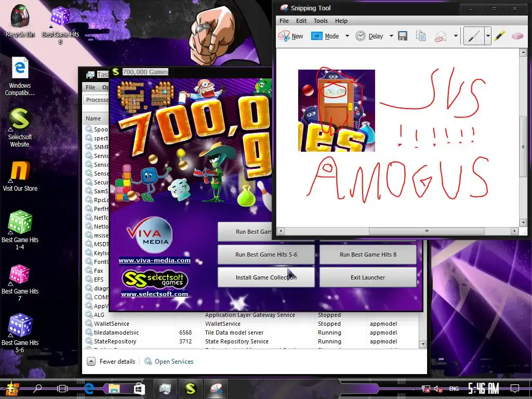Image resolution: width=532 pixels, height=399 pixels.
Task: Click Task Manager services list scroll down arrow
Action: click(423, 344)
